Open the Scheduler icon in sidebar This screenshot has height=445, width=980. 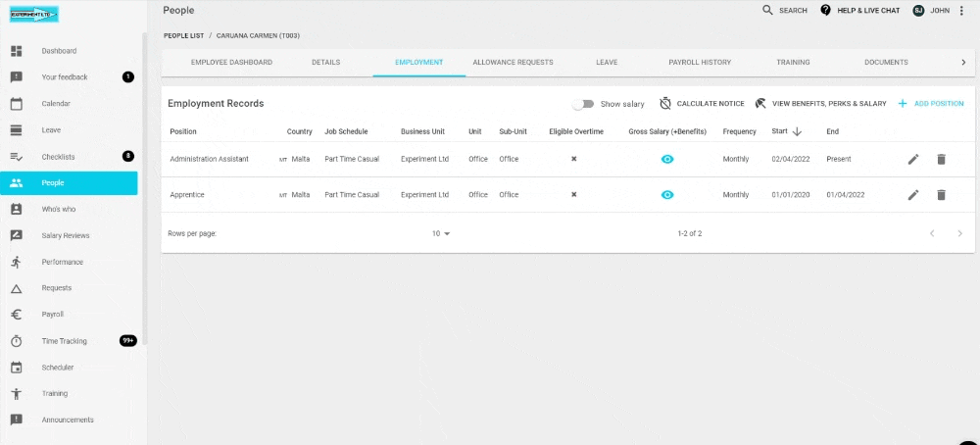(x=17, y=368)
